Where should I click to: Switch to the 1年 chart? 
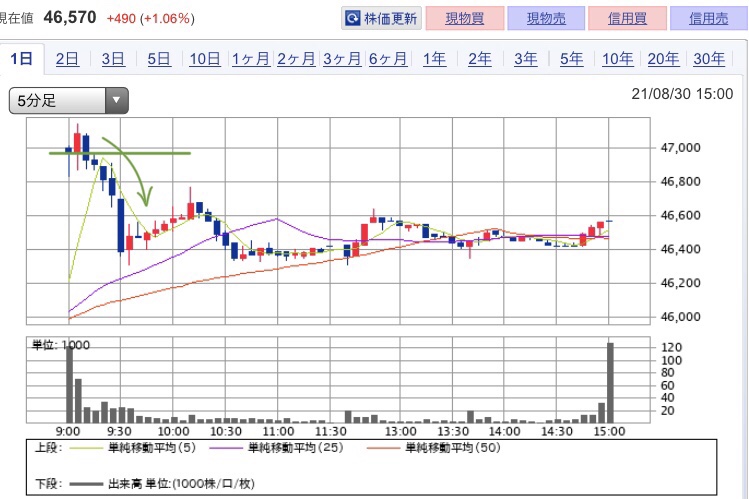pos(434,59)
